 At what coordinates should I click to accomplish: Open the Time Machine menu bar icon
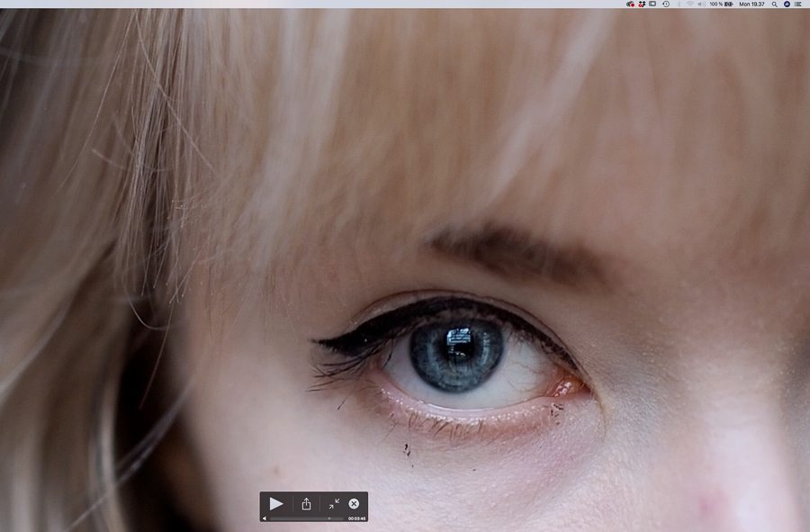[666, 5]
